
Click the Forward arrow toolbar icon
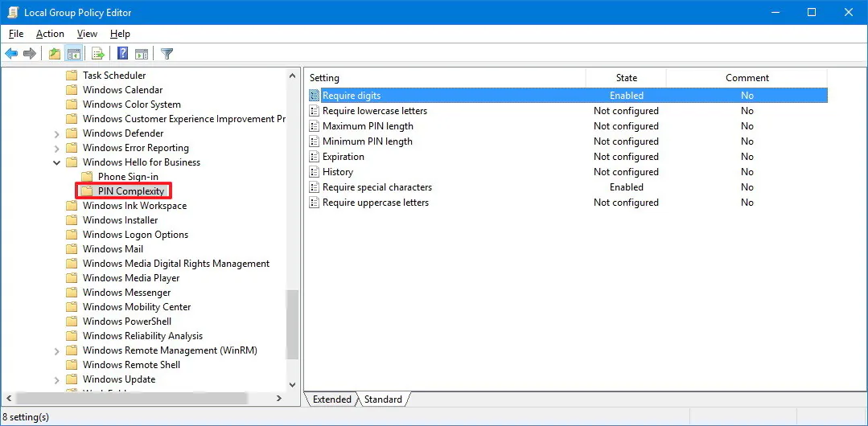[30, 54]
